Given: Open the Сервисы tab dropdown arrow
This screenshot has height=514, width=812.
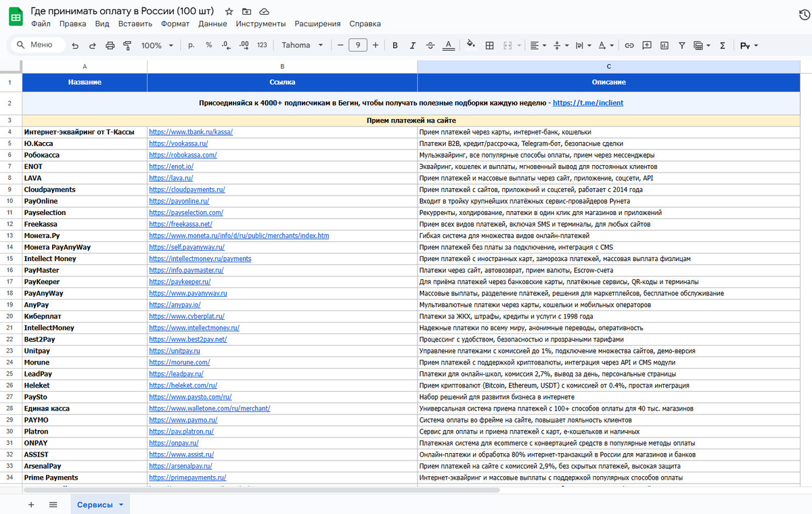Looking at the screenshot, I should tap(121, 505).
